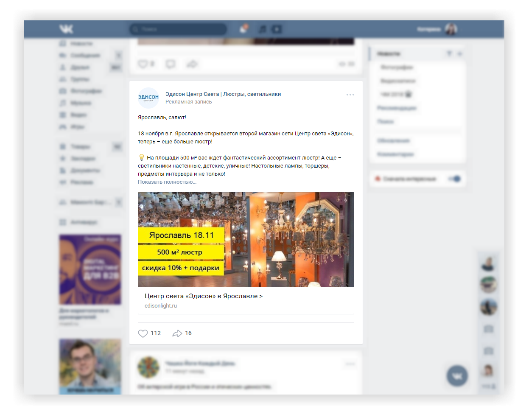Open the music player icon in the header

coord(263,29)
